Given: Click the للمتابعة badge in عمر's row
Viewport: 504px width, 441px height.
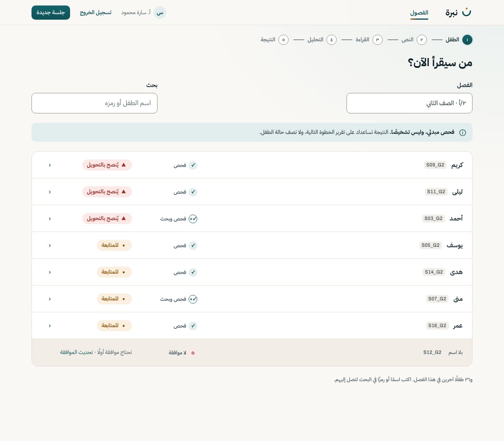Looking at the screenshot, I should pyautogui.click(x=114, y=326).
